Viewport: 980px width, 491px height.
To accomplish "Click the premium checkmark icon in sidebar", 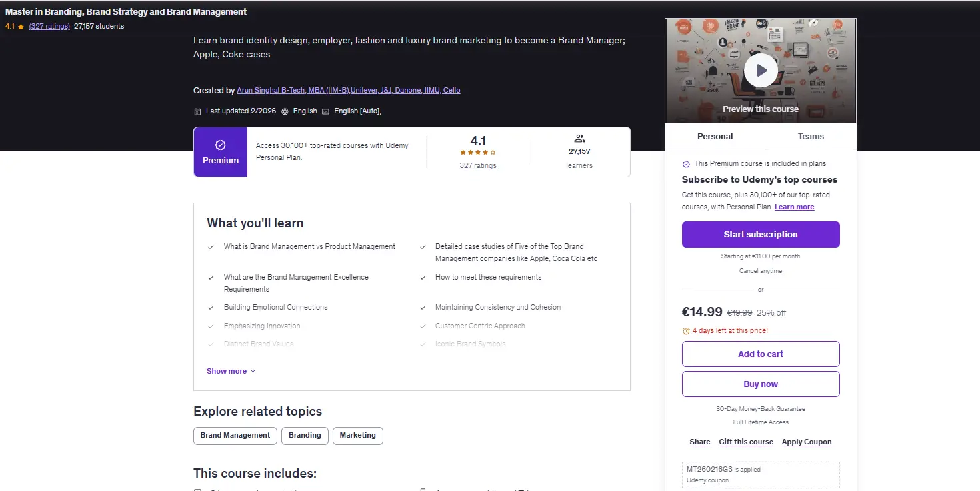I will coord(686,164).
